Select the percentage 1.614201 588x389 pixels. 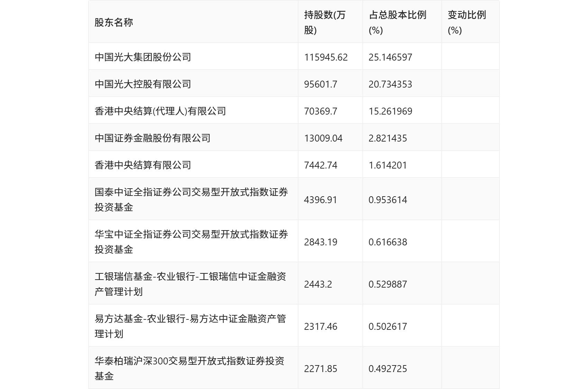coord(388,165)
